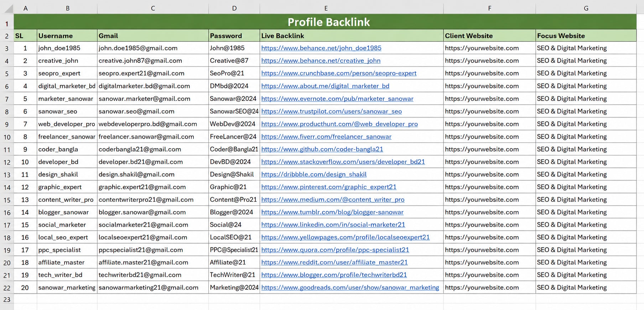
Task: Select row 12 header
Action: pyautogui.click(x=7, y=162)
